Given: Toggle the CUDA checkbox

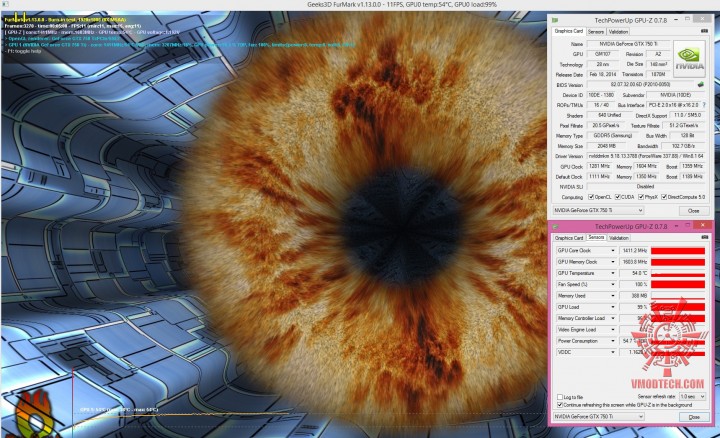Looking at the screenshot, I should pos(618,197).
